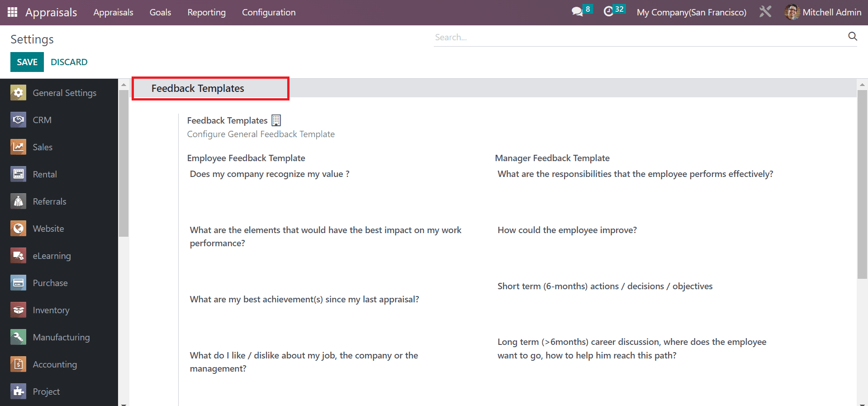
Task: Click sidebar scrollbar up arrow
Action: tap(123, 84)
